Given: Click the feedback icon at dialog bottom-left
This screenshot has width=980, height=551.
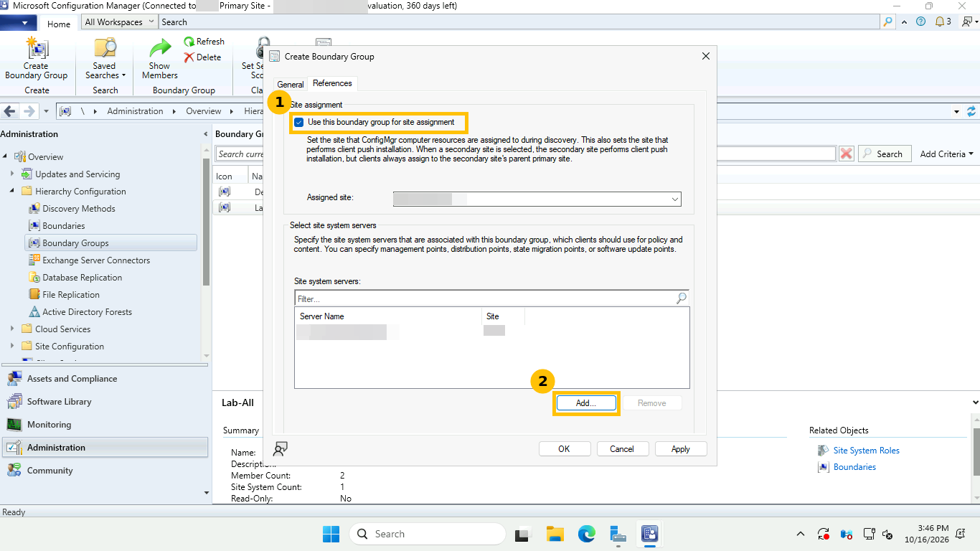Looking at the screenshot, I should pos(281,449).
